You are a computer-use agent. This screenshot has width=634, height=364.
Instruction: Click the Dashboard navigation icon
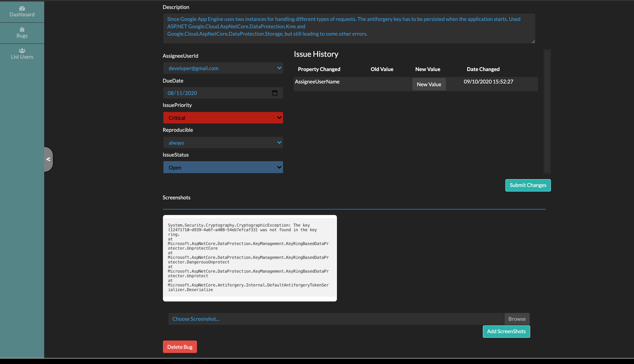(x=22, y=8)
